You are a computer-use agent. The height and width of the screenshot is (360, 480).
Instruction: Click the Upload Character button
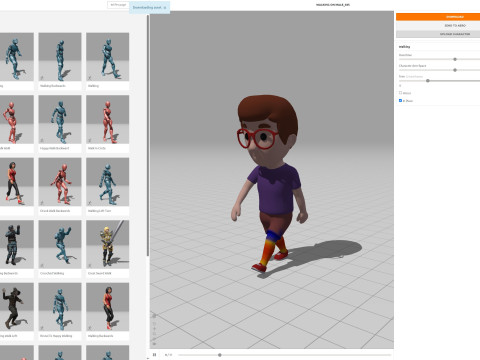coord(438,34)
